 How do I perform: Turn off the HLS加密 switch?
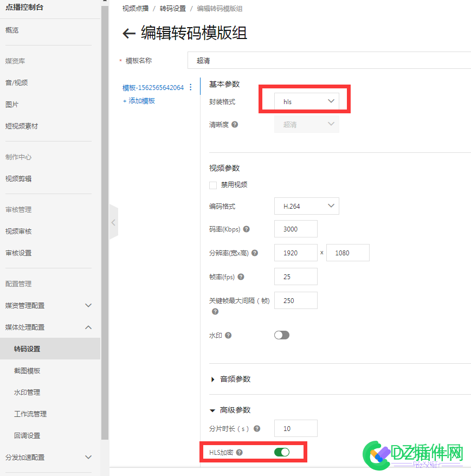[282, 452]
